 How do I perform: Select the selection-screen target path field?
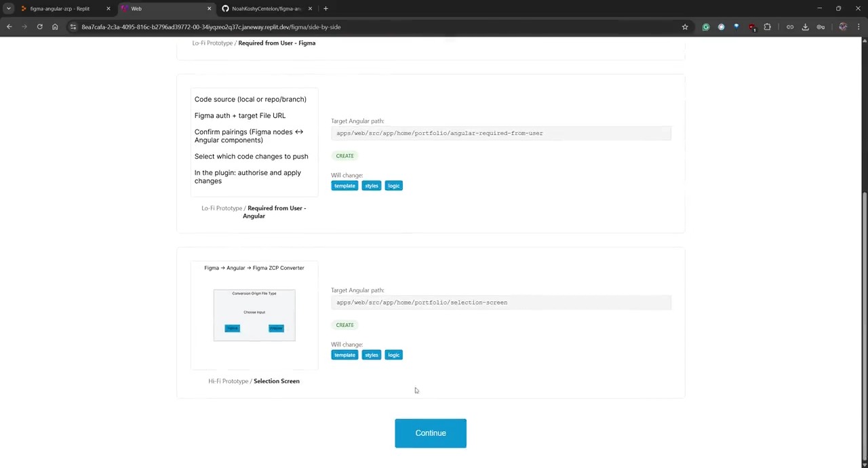[501, 303]
